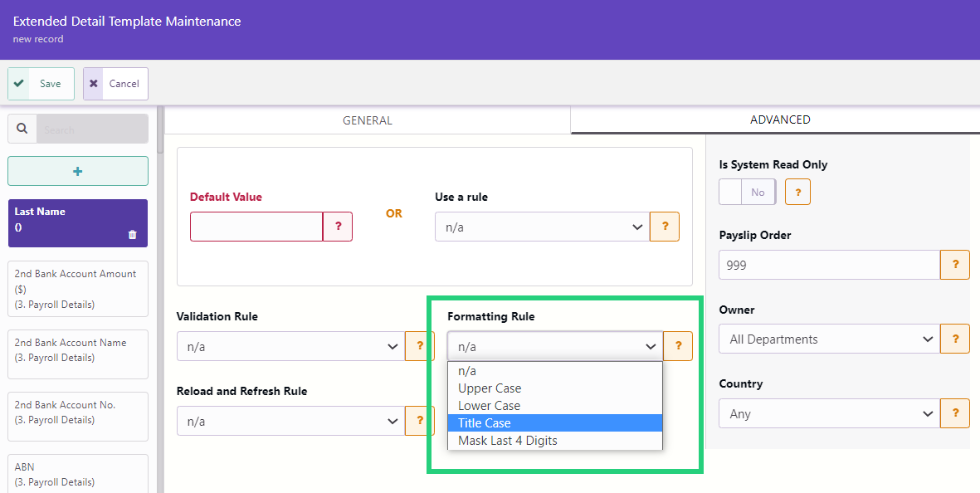The image size is (980, 493).
Task: Click the Country help question mark
Action: click(x=955, y=413)
